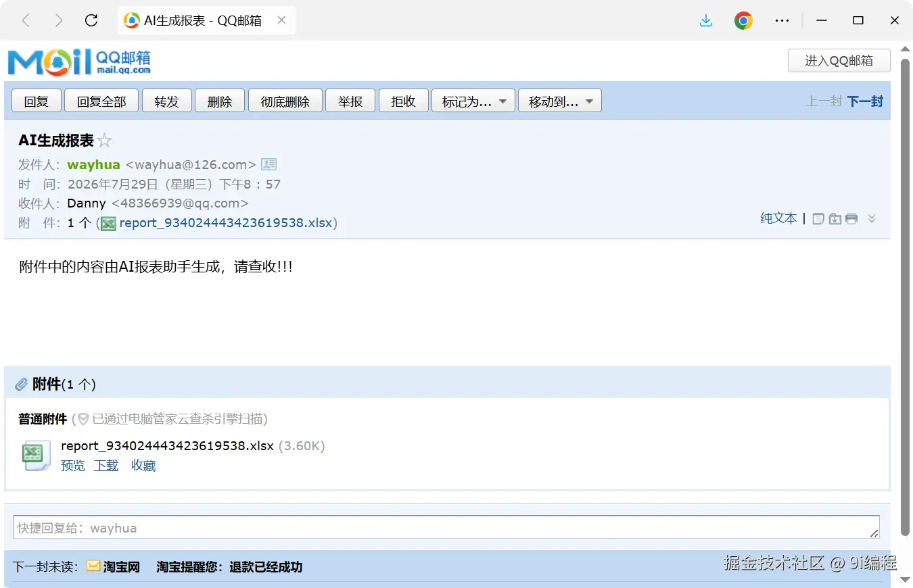913x588 pixels.
Task: Click 回复全部 button
Action: 101,101
